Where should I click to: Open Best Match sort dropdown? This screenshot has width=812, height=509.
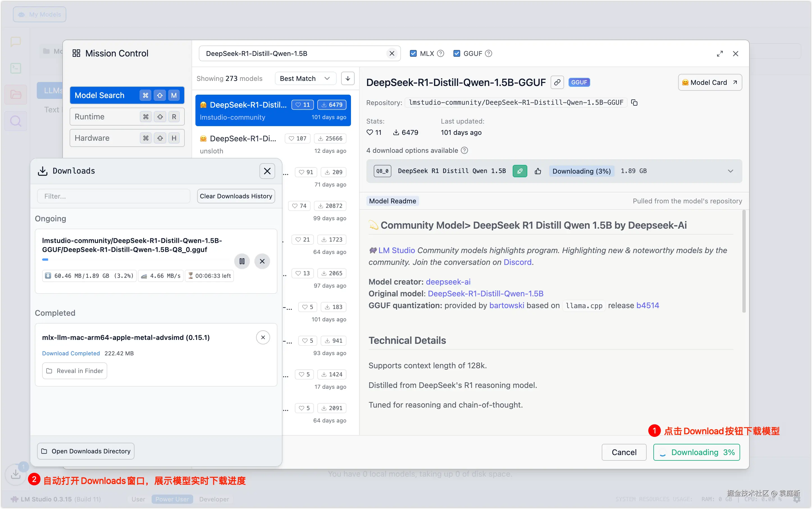coord(305,78)
